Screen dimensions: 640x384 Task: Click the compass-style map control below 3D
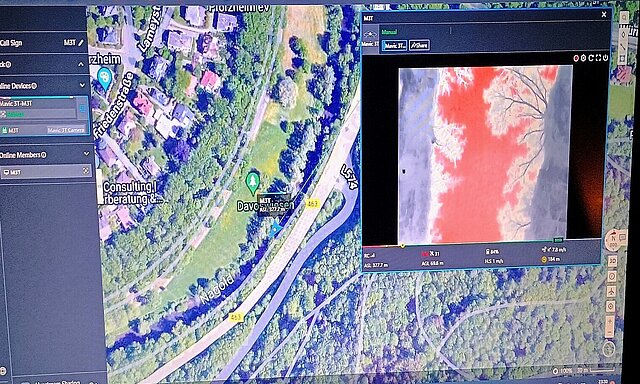pyautogui.click(x=612, y=276)
